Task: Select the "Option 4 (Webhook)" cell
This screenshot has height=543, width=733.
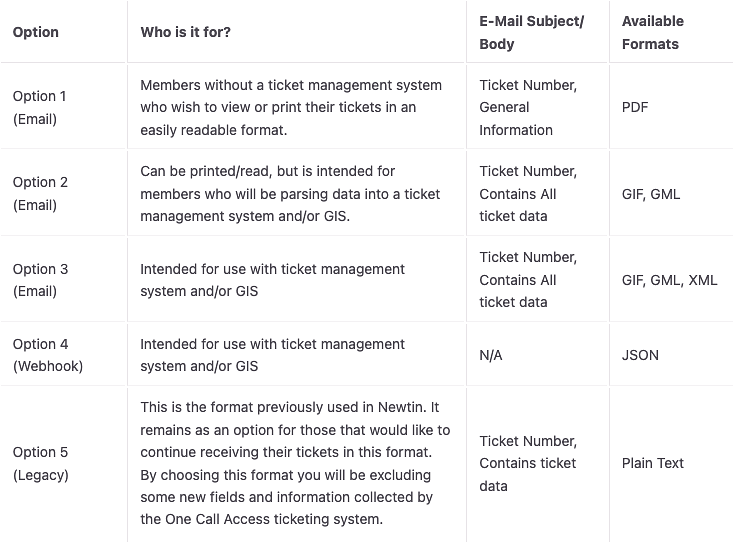Action: tap(48, 355)
